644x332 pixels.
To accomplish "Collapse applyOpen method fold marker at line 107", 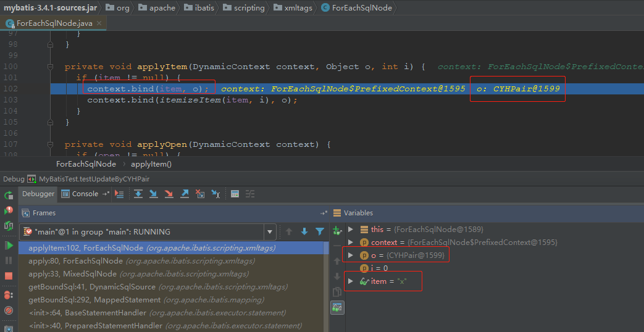I will [x=51, y=144].
